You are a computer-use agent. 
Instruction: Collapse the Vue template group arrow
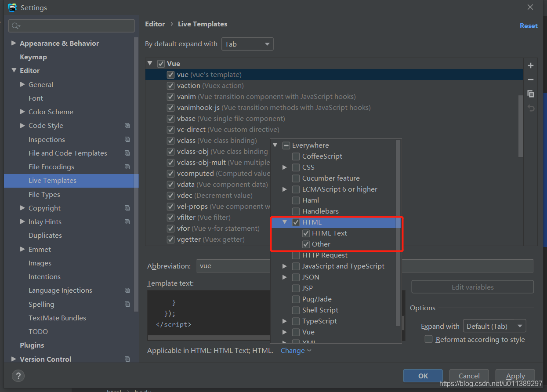tap(150, 63)
